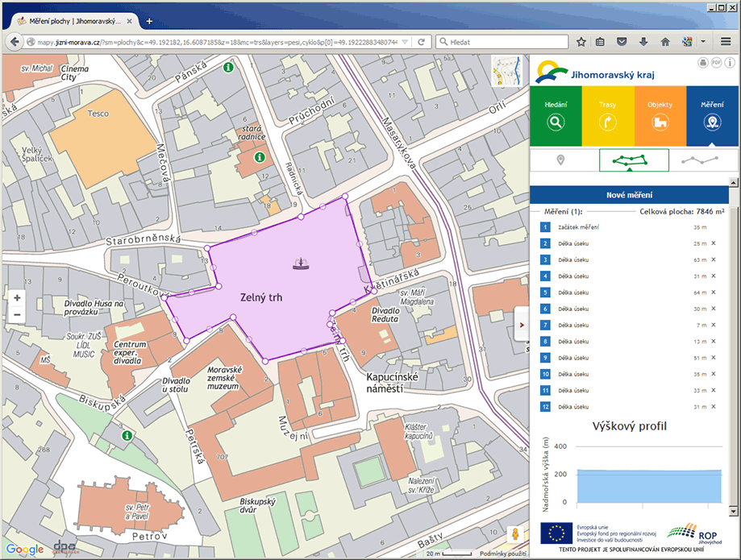Switch to the Trasy routes tab

[x=608, y=116]
